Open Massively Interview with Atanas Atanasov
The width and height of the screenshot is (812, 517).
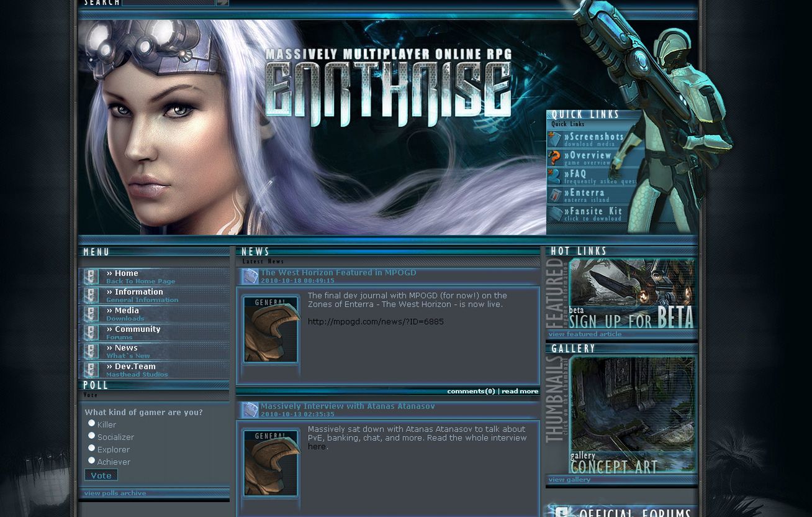348,406
